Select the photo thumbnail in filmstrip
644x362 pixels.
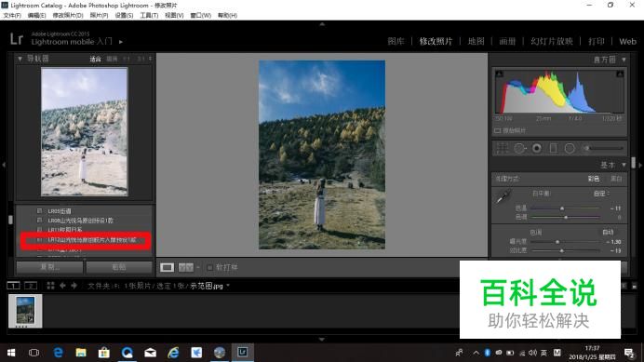[x=25, y=311]
